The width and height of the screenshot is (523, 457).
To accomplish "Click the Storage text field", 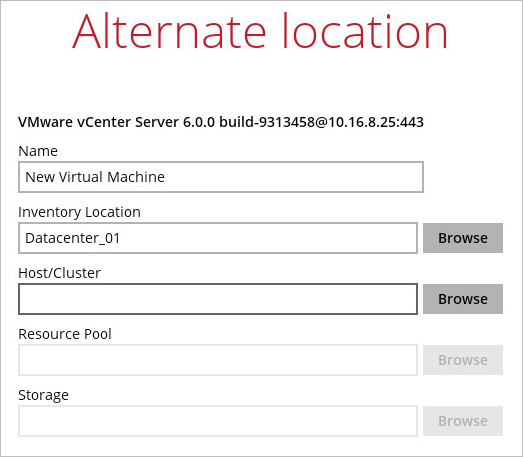I will [x=218, y=421].
